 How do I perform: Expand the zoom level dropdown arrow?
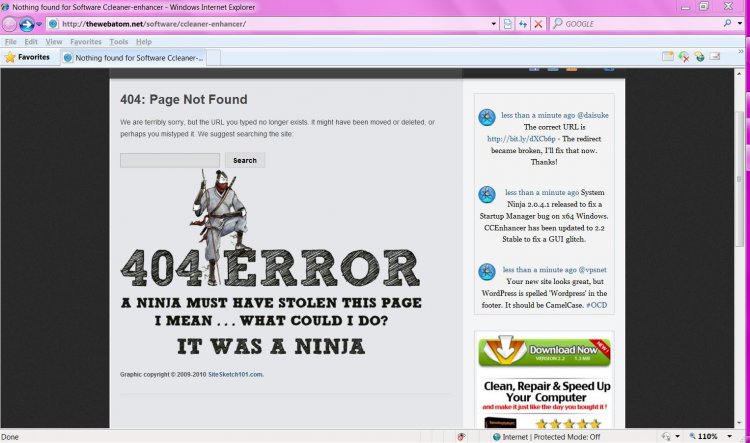pyautogui.click(x=729, y=436)
